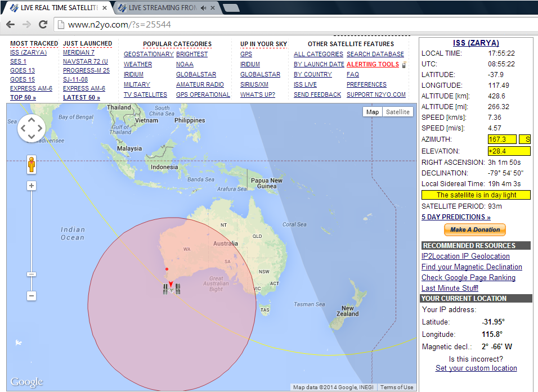The image size is (538, 392).
Task: Click the map zoom slider handle
Action: tap(32, 274)
